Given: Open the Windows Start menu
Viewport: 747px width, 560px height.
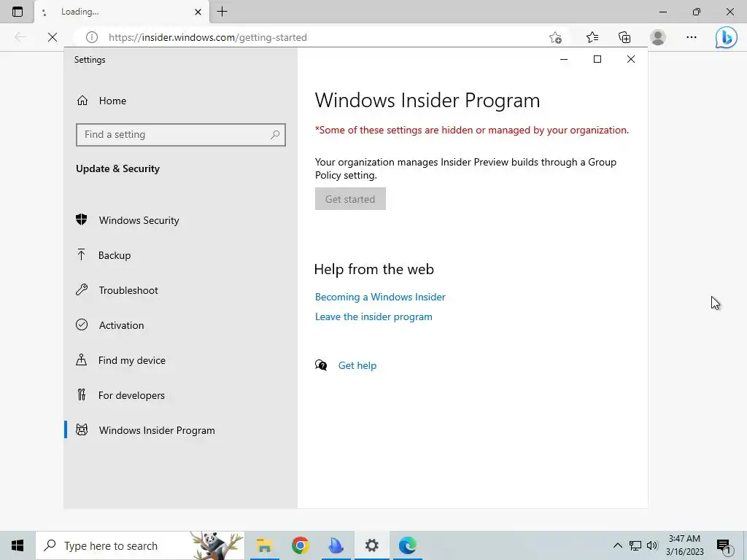Looking at the screenshot, I should (x=18, y=545).
